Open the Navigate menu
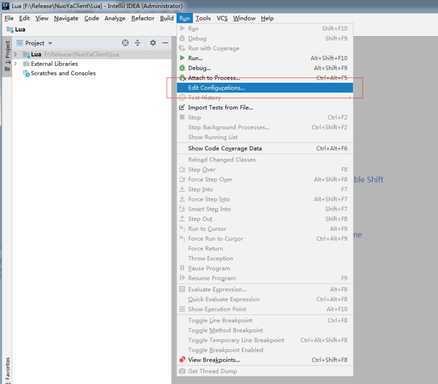 pyautogui.click(x=66, y=18)
